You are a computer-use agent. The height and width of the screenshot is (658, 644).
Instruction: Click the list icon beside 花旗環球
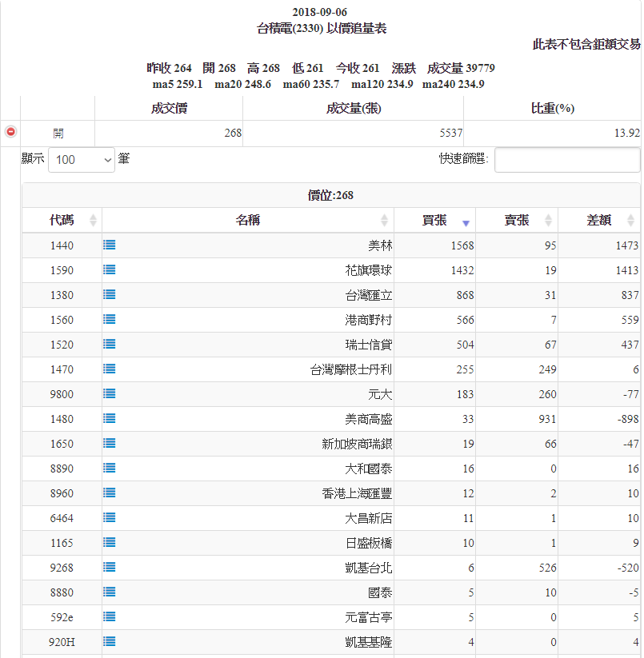[x=110, y=270]
